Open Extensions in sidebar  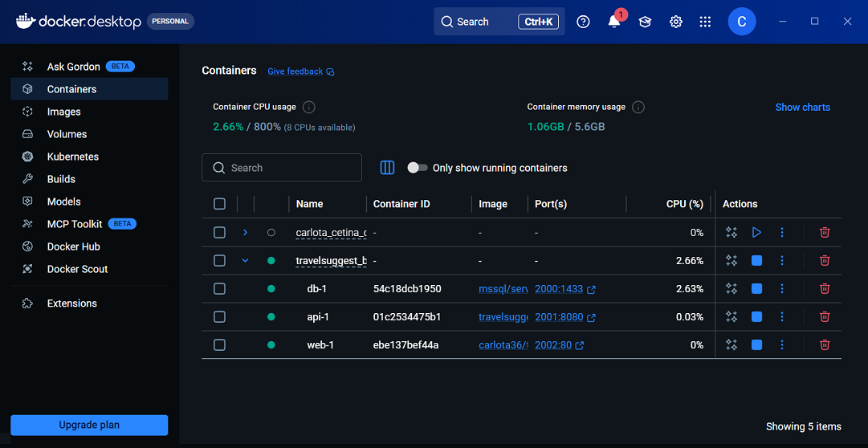coord(89,303)
